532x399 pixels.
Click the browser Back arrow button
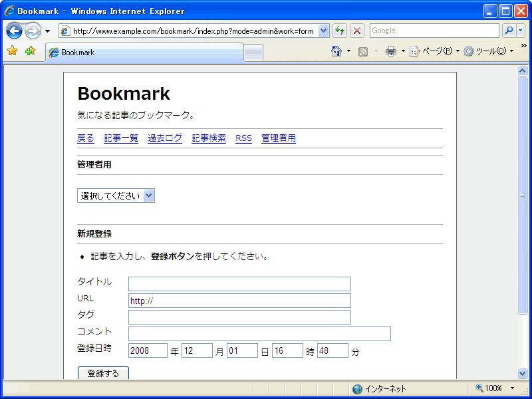pos(15,31)
